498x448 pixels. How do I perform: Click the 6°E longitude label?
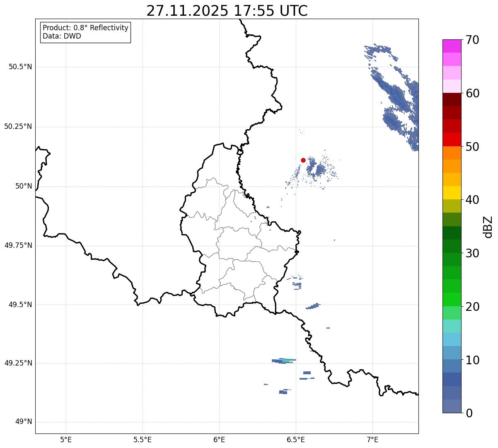tap(219, 439)
